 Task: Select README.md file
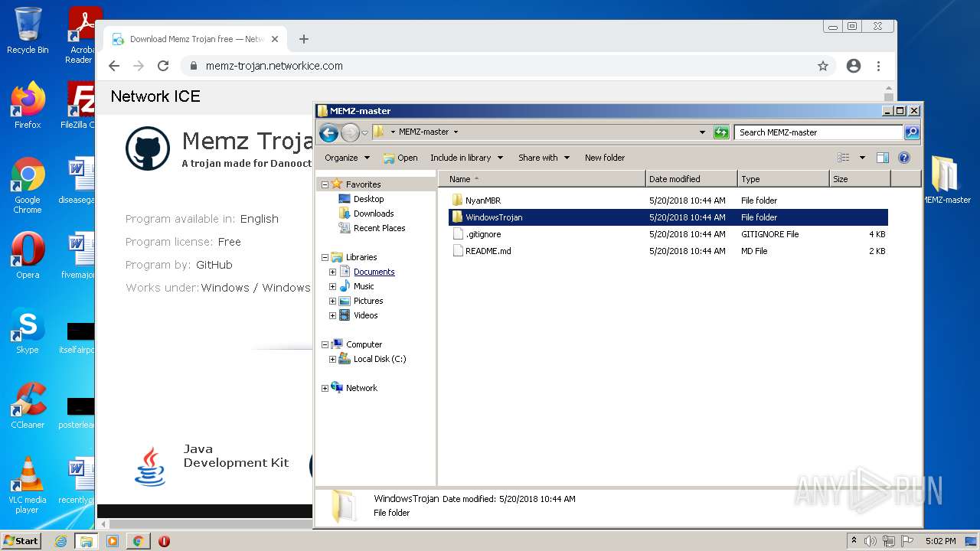pos(488,251)
